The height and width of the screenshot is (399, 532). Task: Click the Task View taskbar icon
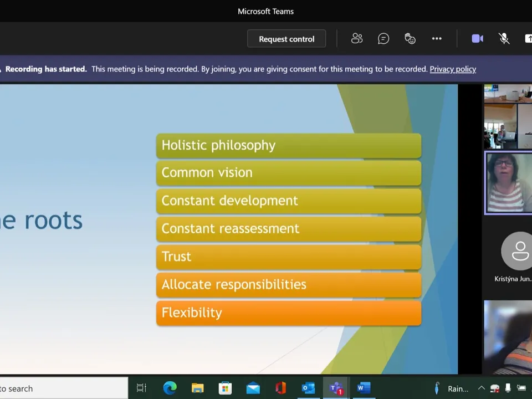141,388
